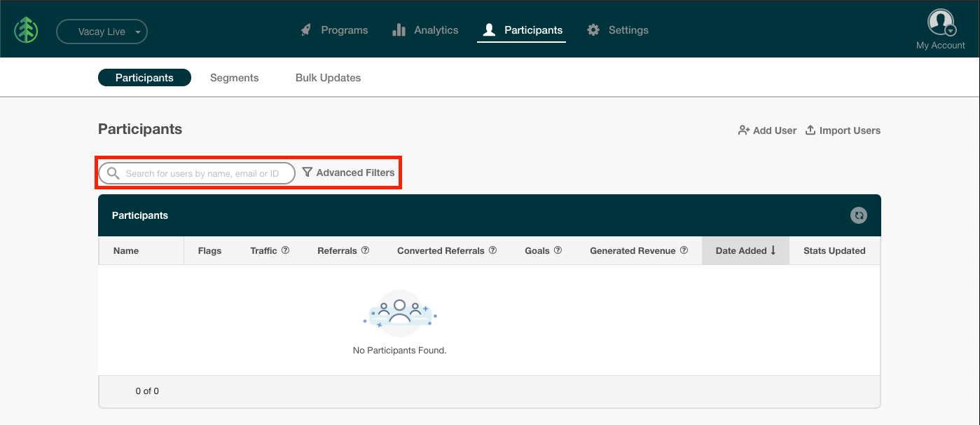Viewport: 980px width, 425px height.
Task: Select the Participants sub-tab
Action: [x=144, y=78]
